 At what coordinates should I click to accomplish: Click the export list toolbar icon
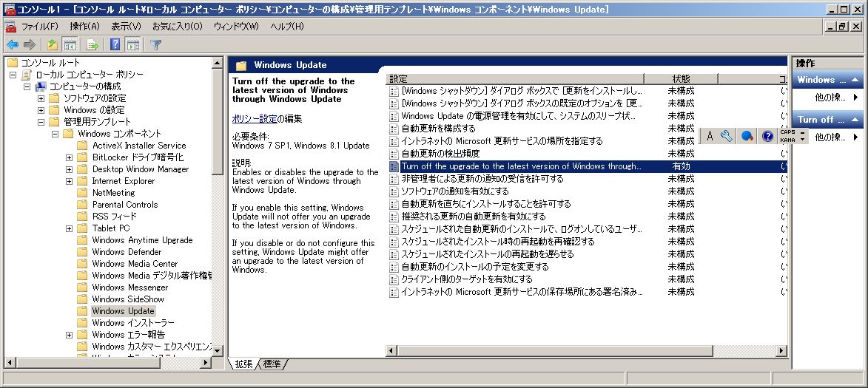[x=92, y=45]
